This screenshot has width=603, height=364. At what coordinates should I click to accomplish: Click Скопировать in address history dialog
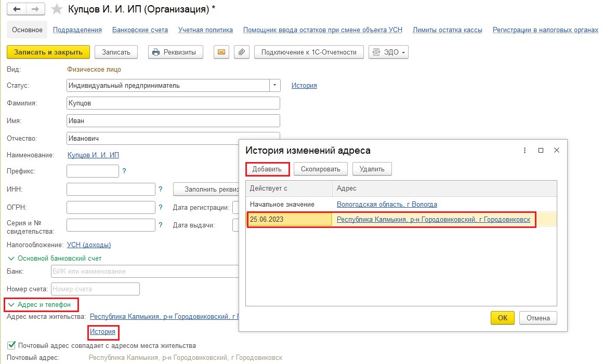(320, 169)
